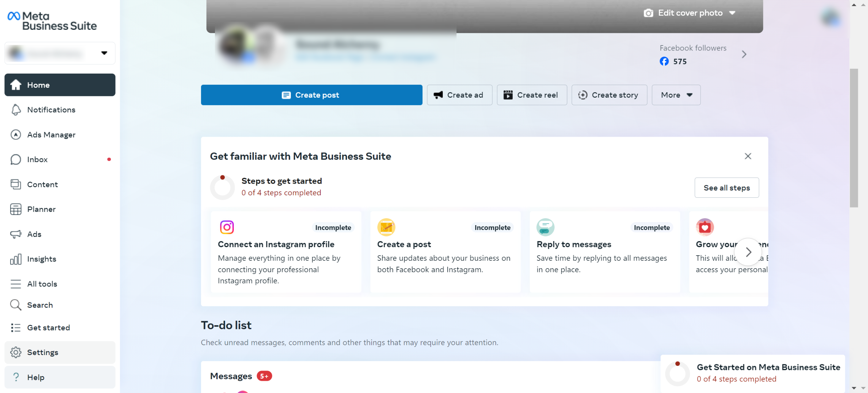This screenshot has height=393, width=868.
Task: Open the Inbox chat bubble icon
Action: 16,159
